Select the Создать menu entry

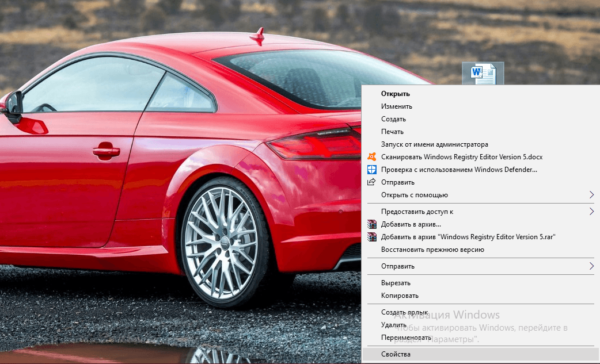coord(393,119)
